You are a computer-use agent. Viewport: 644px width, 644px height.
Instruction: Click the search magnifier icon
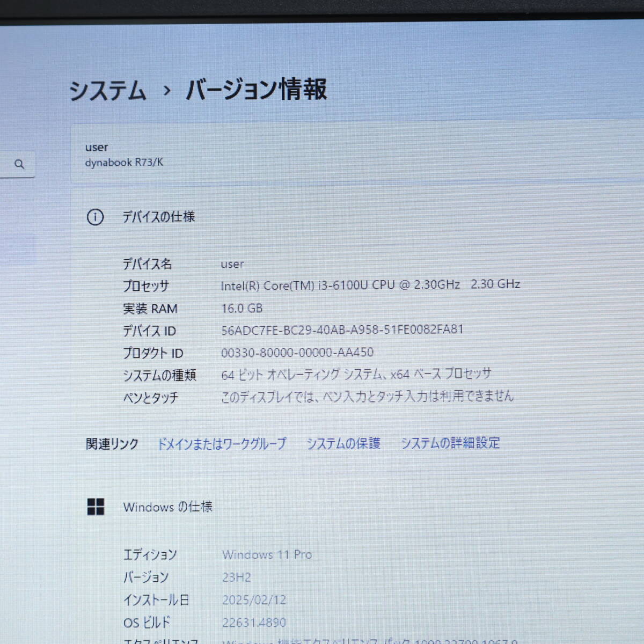(19, 164)
